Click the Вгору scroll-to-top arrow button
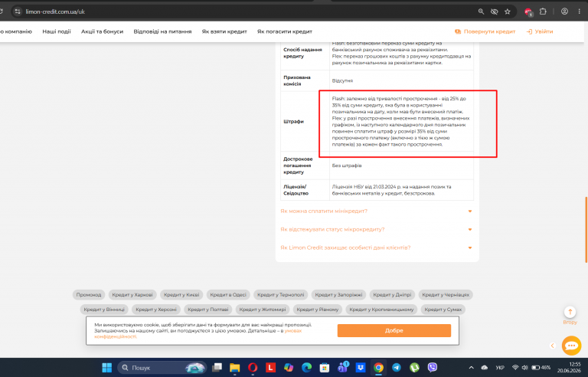The image size is (588, 377). tap(570, 312)
